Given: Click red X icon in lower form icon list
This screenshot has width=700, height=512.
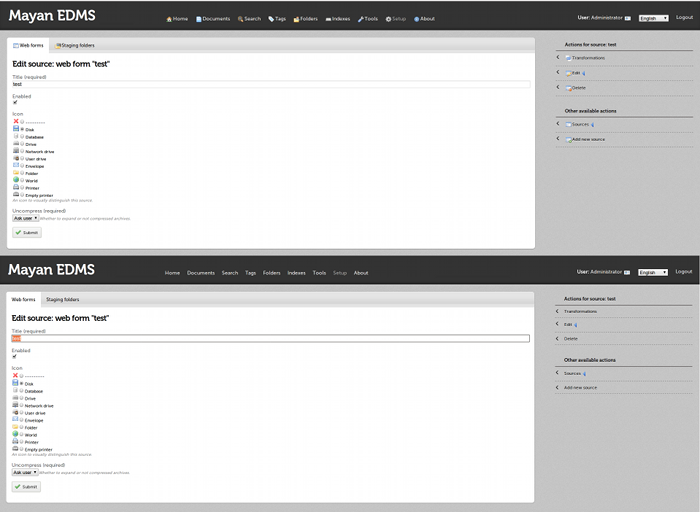Looking at the screenshot, I should pos(15,375).
